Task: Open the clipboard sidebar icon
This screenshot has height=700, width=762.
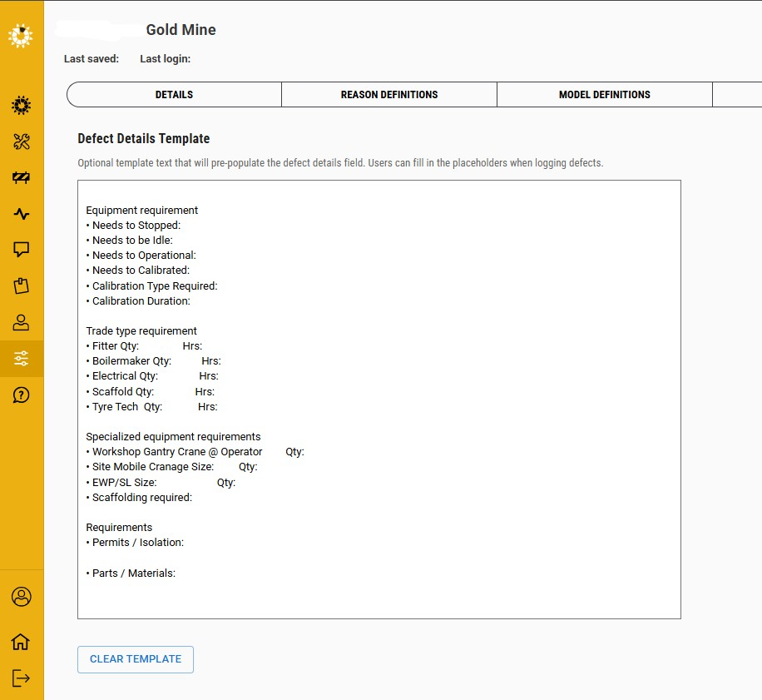Action: point(21,285)
